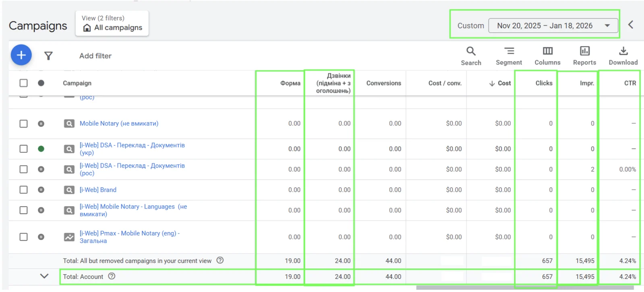This screenshot has width=644, height=292.
Task: Check the DSA - Переклад - Документів (рос) row
Action: [24, 169]
